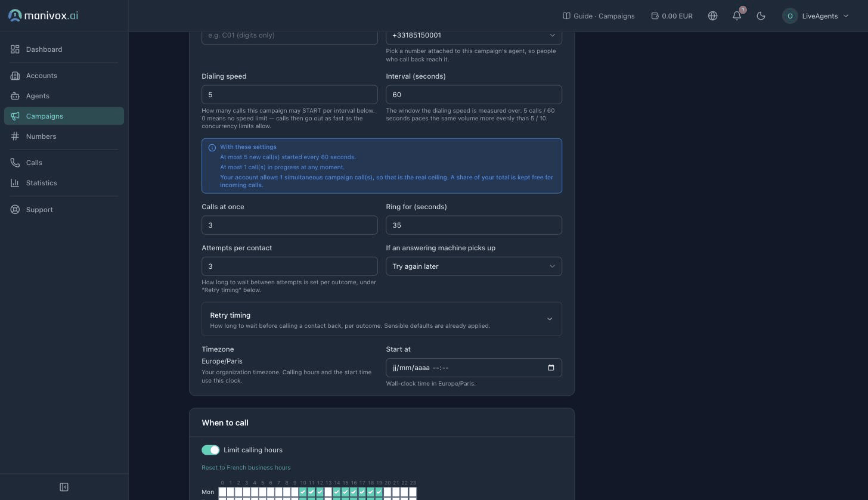Click the Numbers hash icon
This screenshot has height=500, width=868.
click(15, 136)
